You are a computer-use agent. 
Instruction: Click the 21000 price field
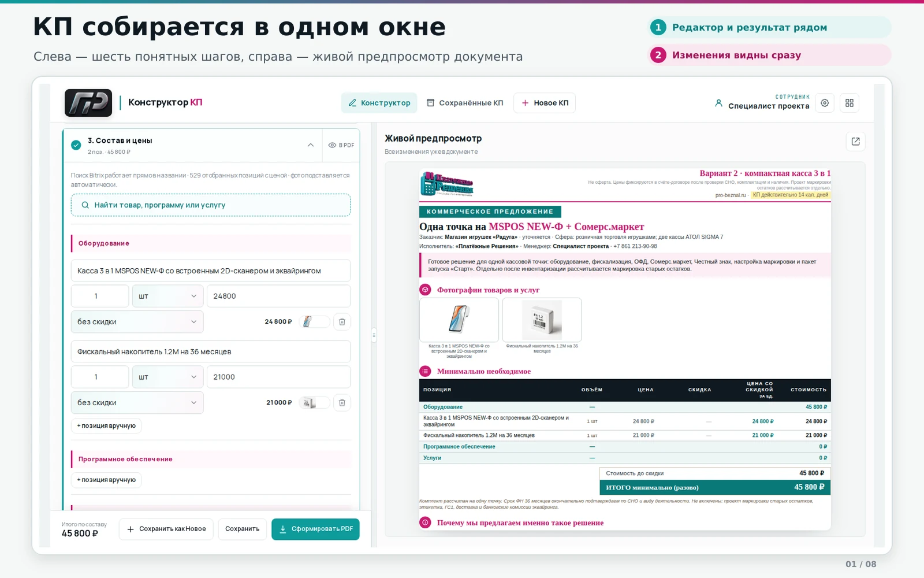[278, 377]
